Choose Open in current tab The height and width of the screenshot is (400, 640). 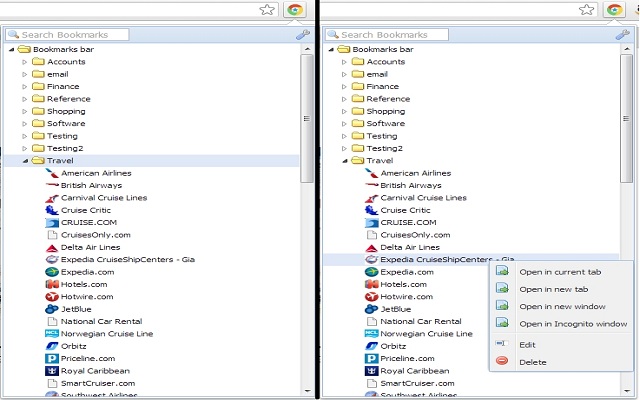[x=560, y=272]
